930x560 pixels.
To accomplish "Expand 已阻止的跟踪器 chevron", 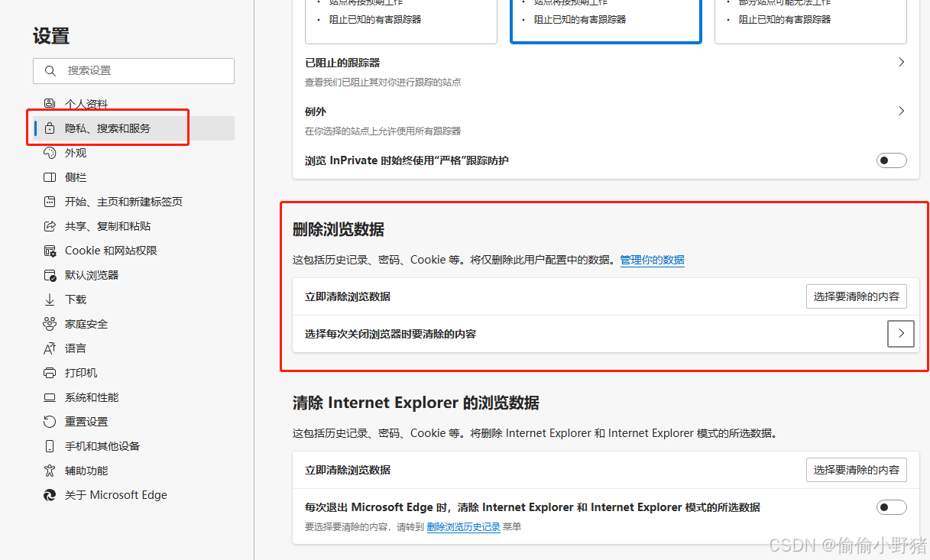I will pos(901,62).
